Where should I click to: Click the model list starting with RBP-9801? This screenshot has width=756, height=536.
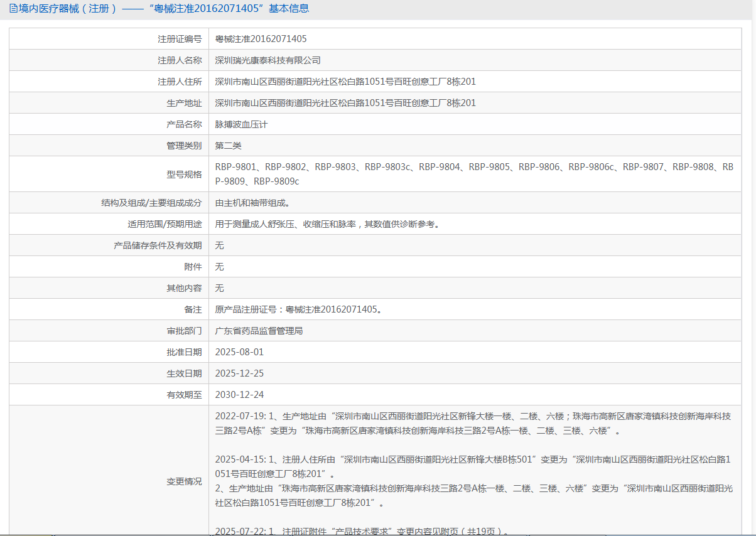coord(474,174)
